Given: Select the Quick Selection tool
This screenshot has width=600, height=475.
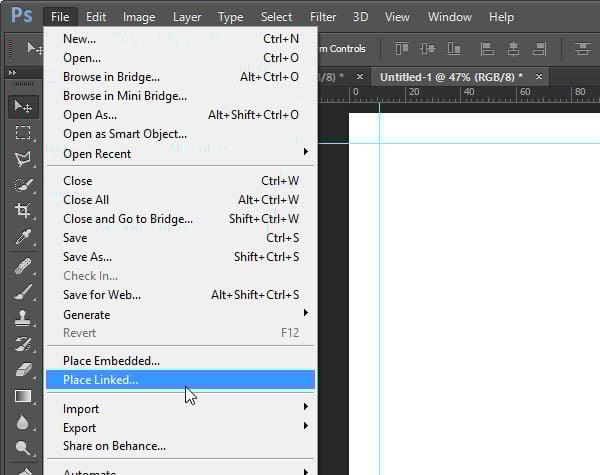Looking at the screenshot, I should point(23,184).
